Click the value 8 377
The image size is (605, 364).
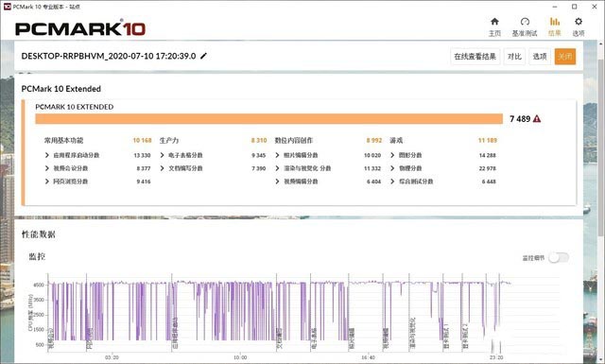pyautogui.click(x=144, y=168)
